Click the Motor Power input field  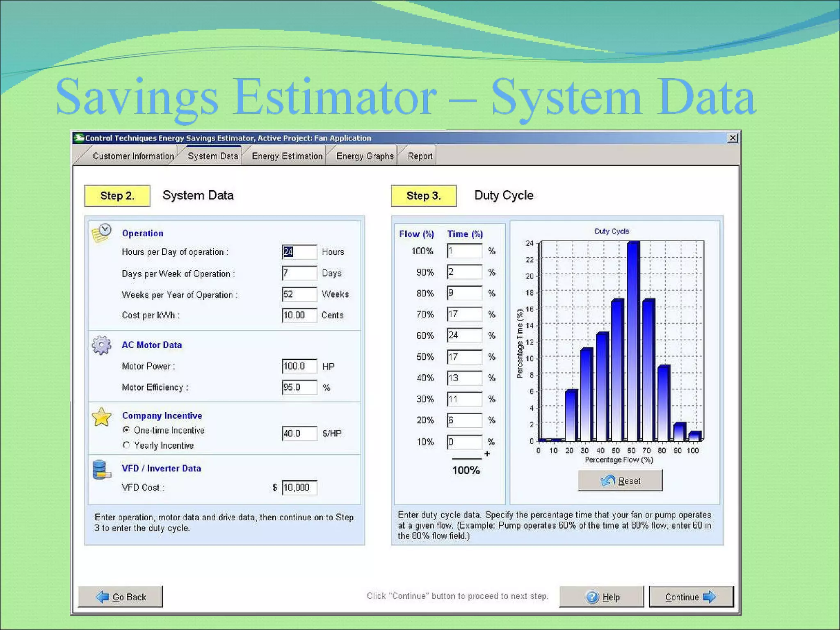pos(299,366)
